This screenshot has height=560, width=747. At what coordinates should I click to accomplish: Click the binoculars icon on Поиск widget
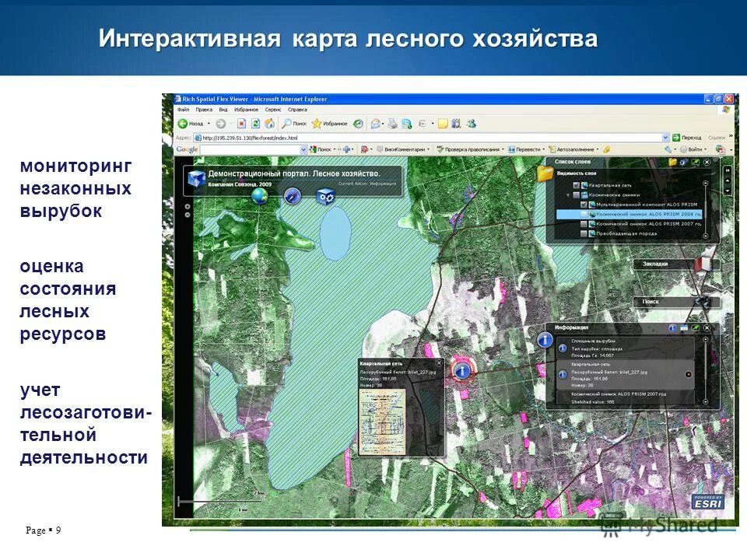tap(704, 302)
